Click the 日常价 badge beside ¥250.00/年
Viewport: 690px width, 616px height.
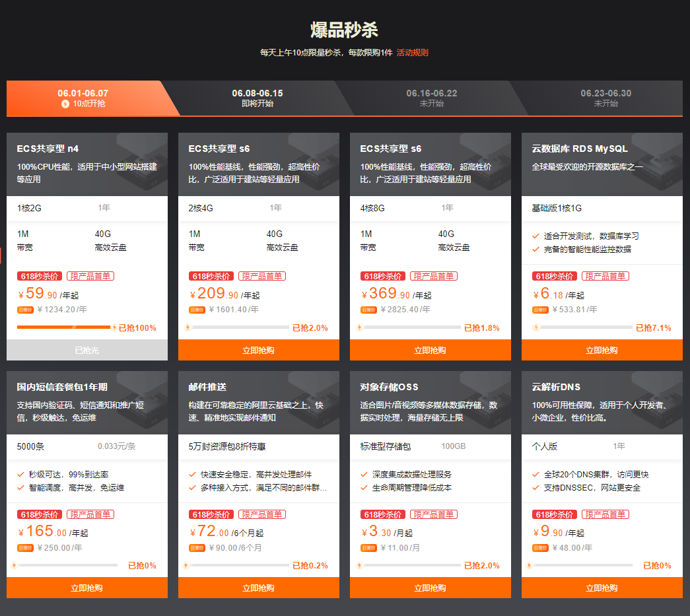coord(26,548)
